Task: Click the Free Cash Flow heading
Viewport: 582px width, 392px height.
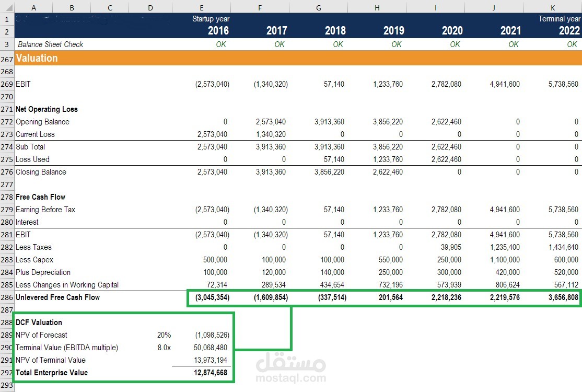Action: [40, 197]
